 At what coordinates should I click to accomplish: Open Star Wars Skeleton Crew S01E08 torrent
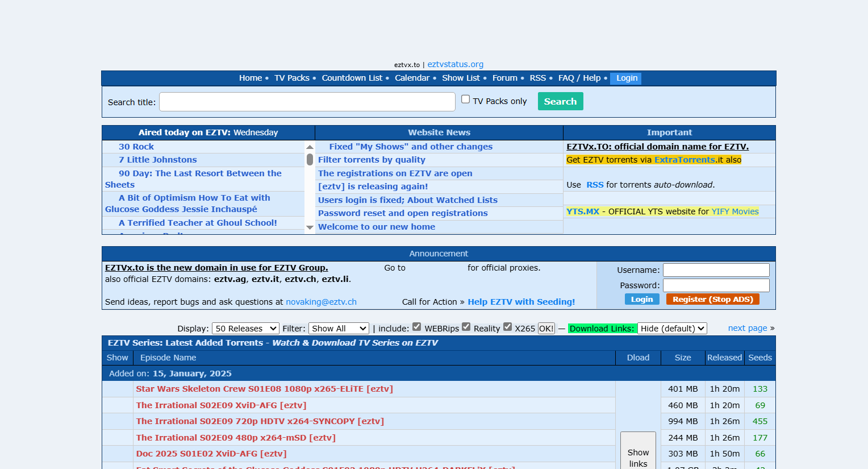click(264, 389)
